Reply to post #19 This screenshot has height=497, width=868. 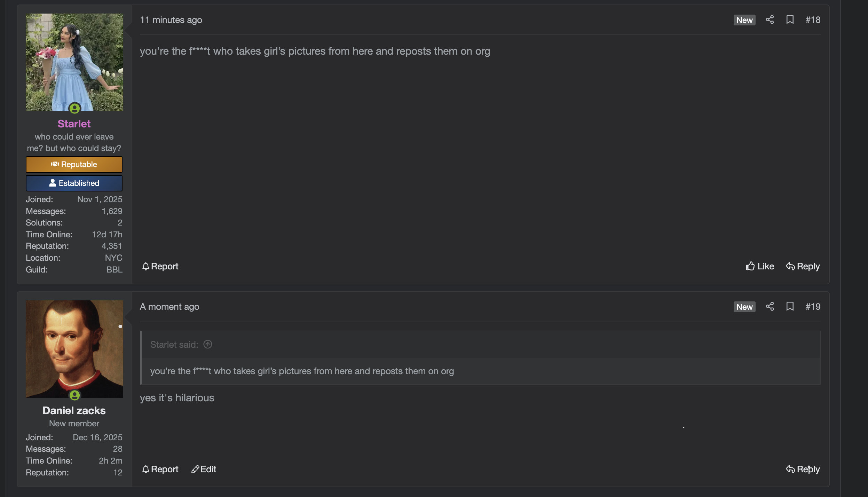pyautogui.click(x=803, y=469)
